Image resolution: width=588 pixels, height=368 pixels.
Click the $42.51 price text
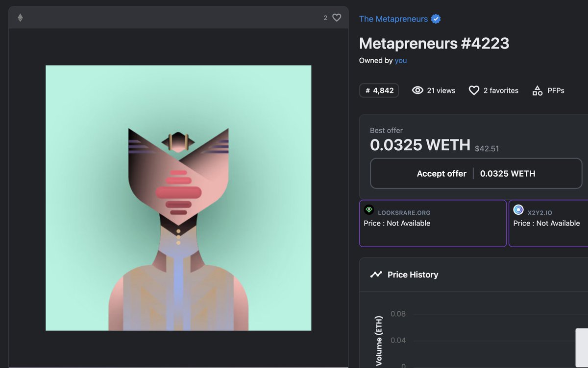(x=487, y=148)
